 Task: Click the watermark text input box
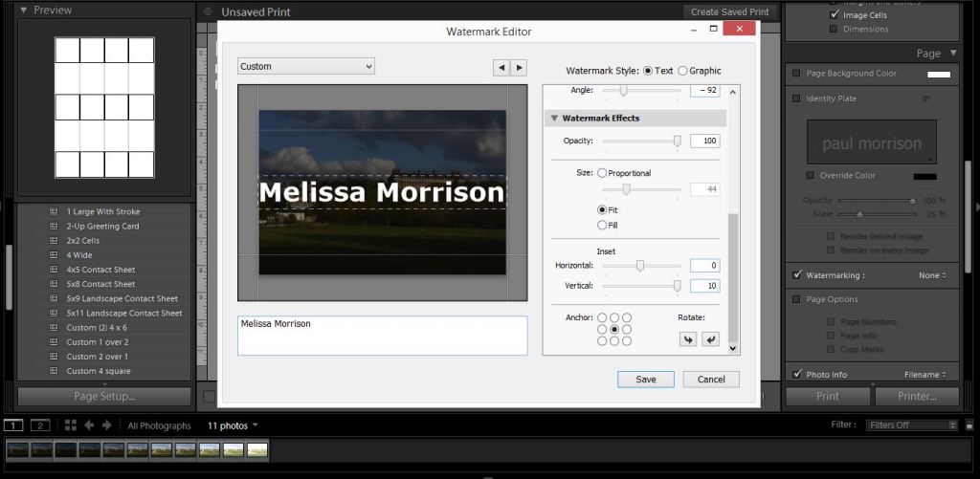click(x=382, y=335)
